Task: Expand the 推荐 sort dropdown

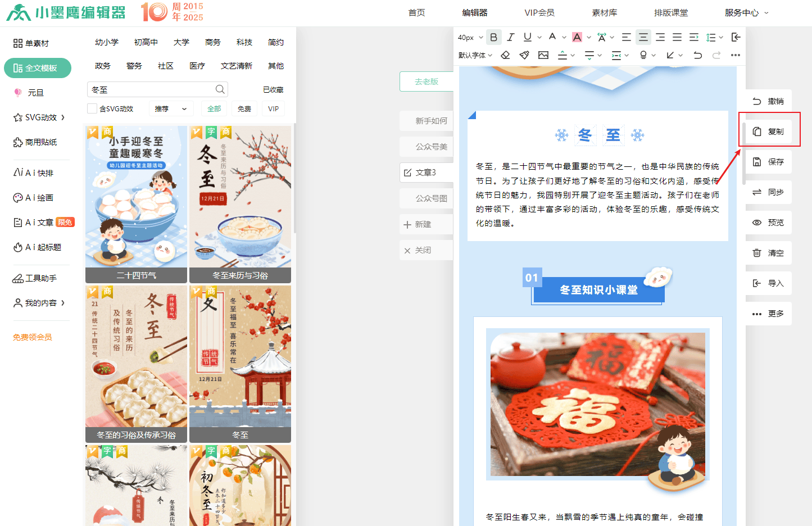Action: tap(171, 109)
